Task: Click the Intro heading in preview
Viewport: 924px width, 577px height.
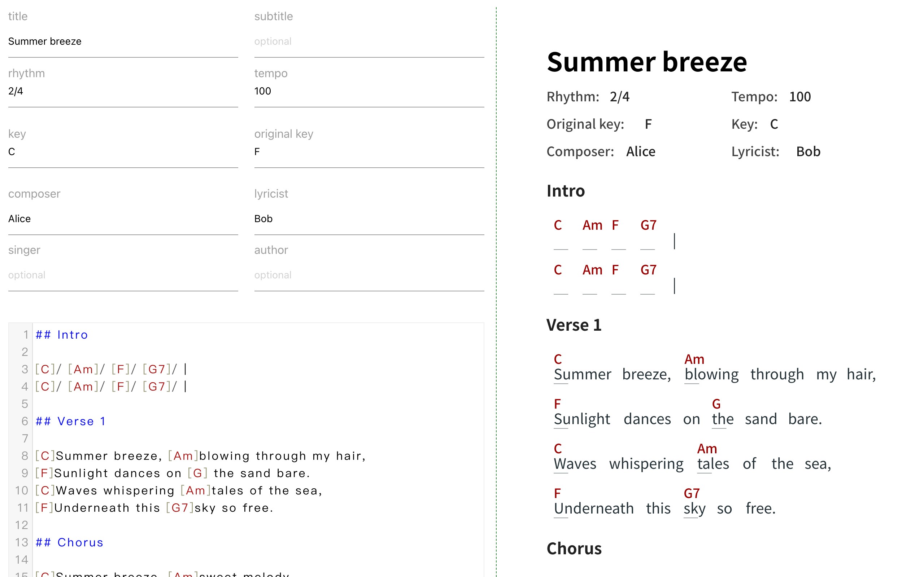Action: tap(566, 191)
